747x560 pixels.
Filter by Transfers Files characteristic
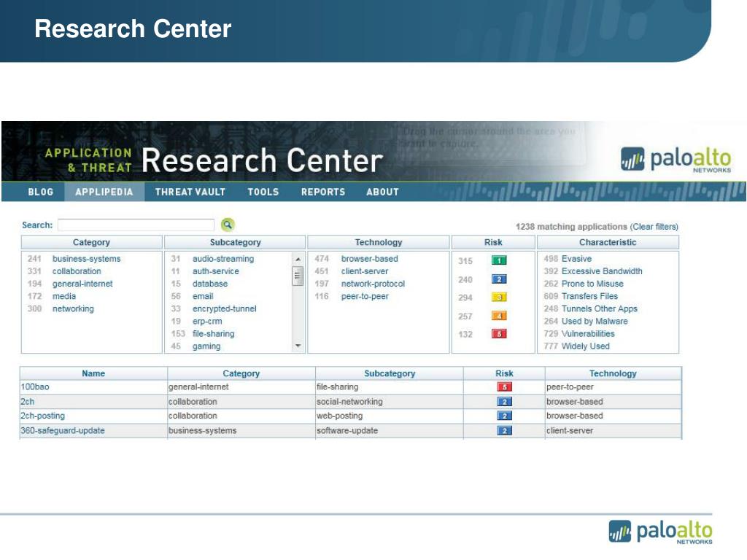[589, 296]
